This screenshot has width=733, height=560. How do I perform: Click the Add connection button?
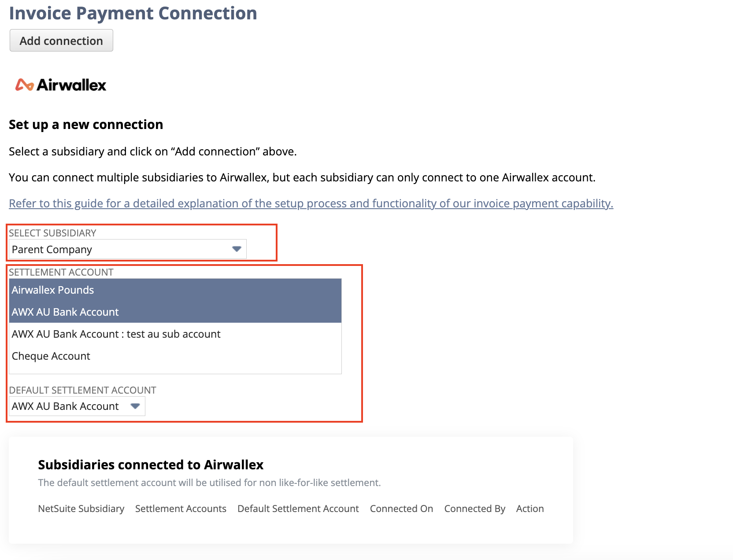61,41
